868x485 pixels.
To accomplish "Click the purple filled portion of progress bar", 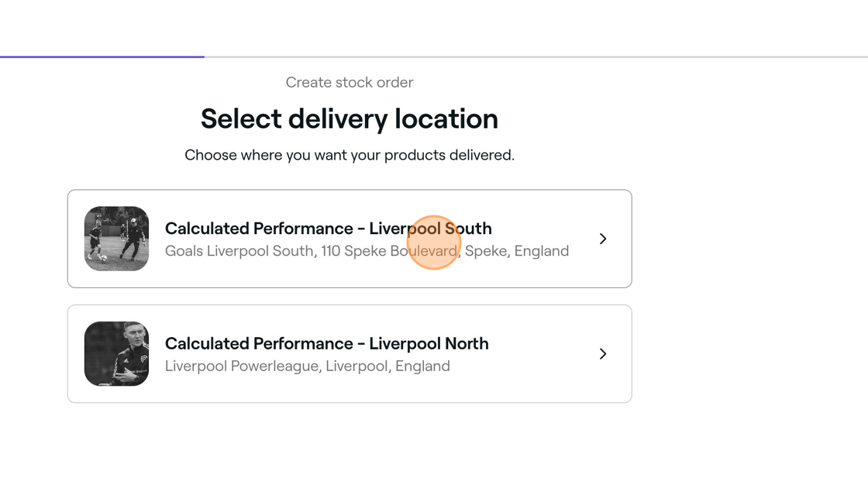I will tap(102, 57).
